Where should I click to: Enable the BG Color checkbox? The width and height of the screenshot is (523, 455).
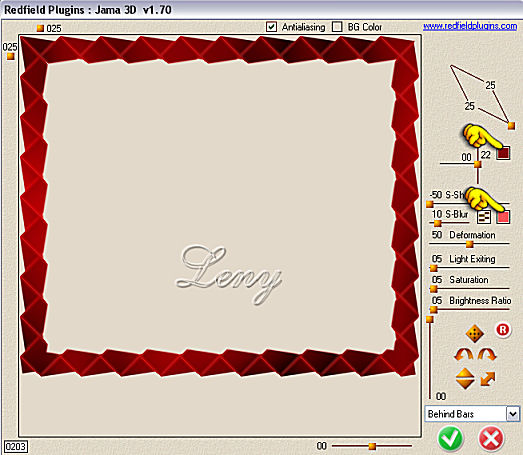tap(337, 27)
